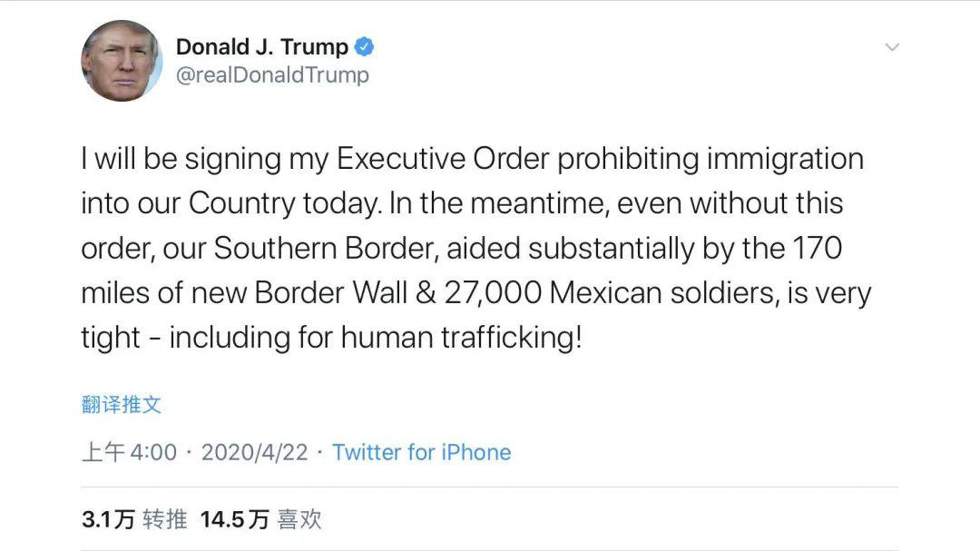
Task: Click the blue verified badge
Action: (365, 46)
